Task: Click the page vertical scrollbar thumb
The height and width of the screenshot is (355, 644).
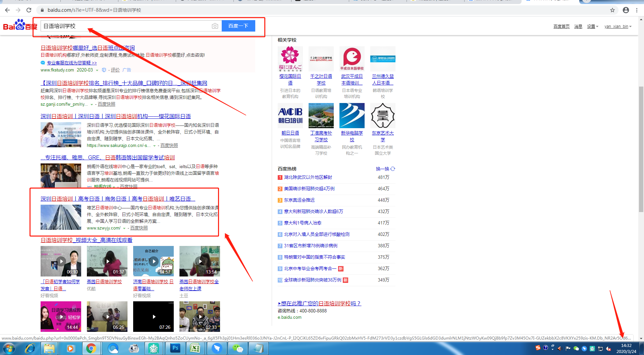Action: pyautogui.click(x=641, y=149)
